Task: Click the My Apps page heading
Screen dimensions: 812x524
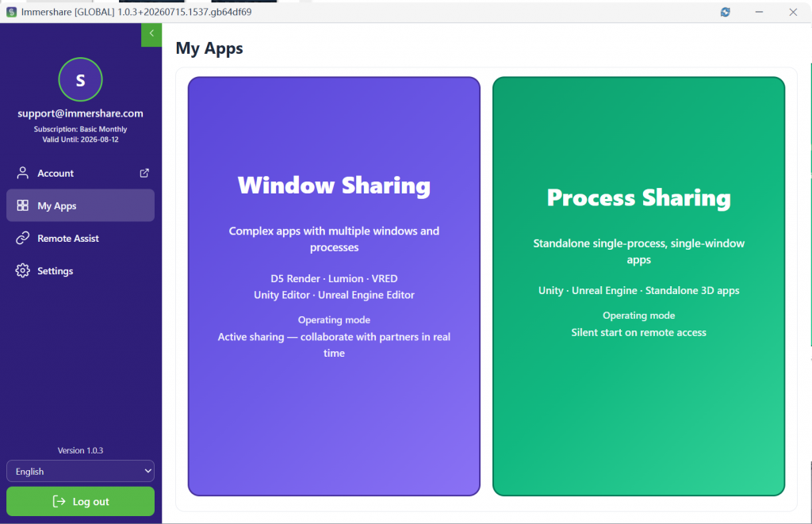Action: point(209,48)
